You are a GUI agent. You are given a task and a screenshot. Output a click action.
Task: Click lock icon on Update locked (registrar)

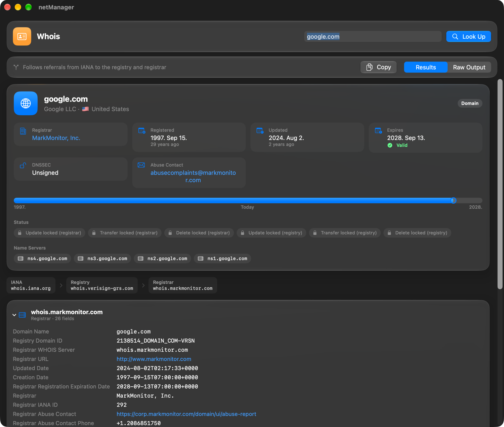[20, 233]
